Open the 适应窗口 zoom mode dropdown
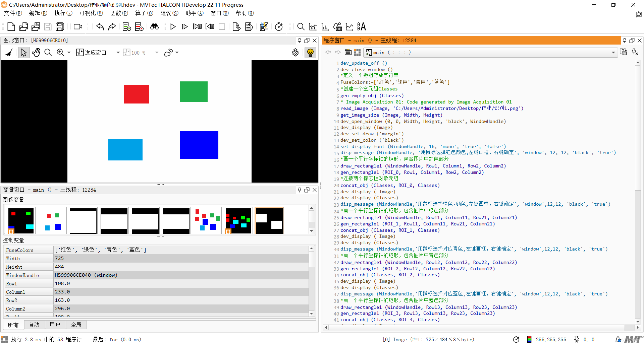This screenshot has height=345, width=644. (x=118, y=53)
